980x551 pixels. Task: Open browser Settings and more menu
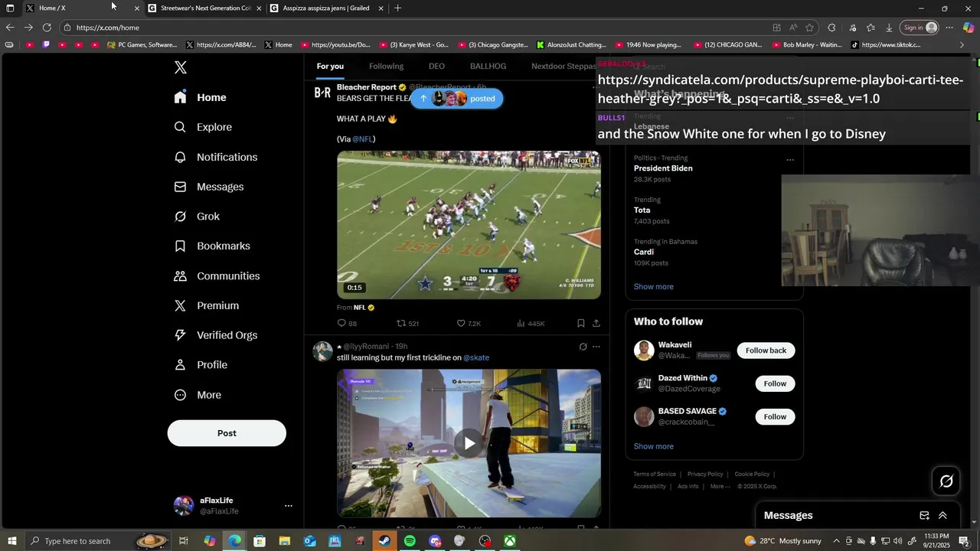(x=949, y=28)
